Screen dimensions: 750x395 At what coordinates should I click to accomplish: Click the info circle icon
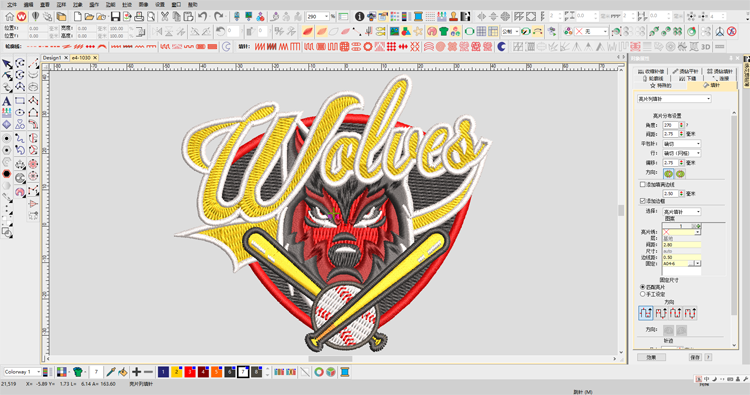(x=359, y=17)
